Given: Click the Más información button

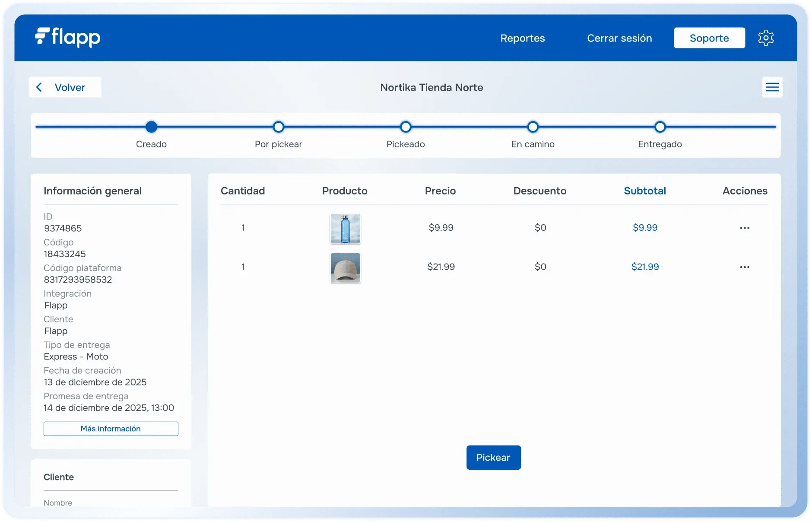Looking at the screenshot, I should tap(111, 429).
